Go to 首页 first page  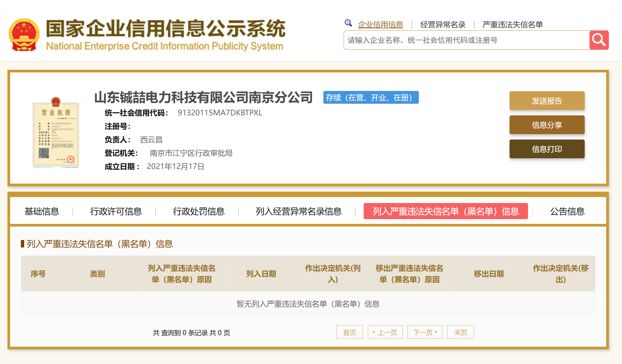pos(350,332)
